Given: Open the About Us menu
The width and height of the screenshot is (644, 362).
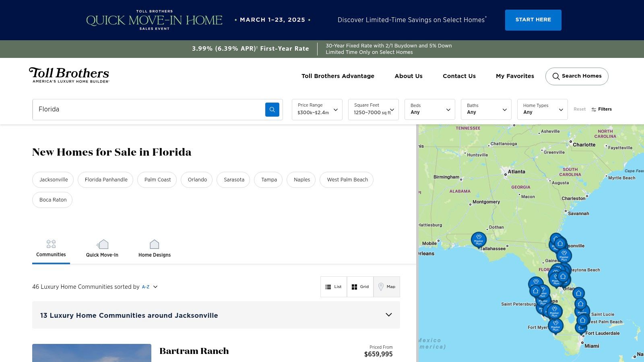Looking at the screenshot, I should point(409,76).
